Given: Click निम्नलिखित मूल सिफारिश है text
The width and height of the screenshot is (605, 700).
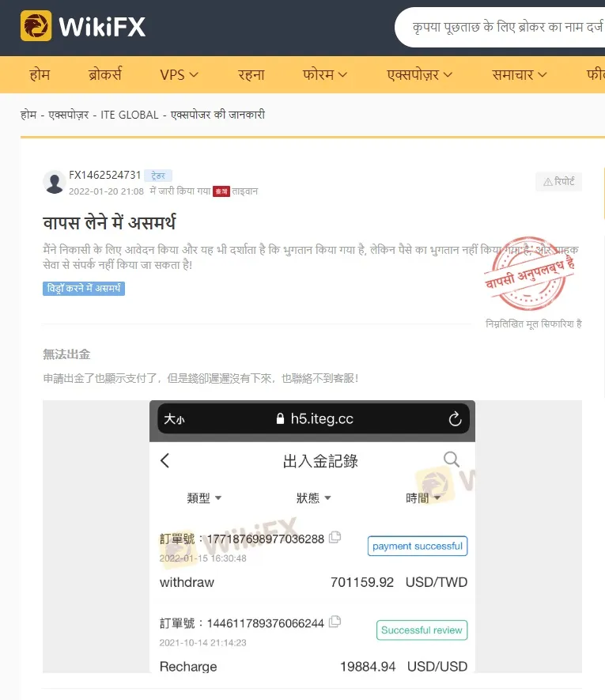Looking at the screenshot, I should point(534,324).
